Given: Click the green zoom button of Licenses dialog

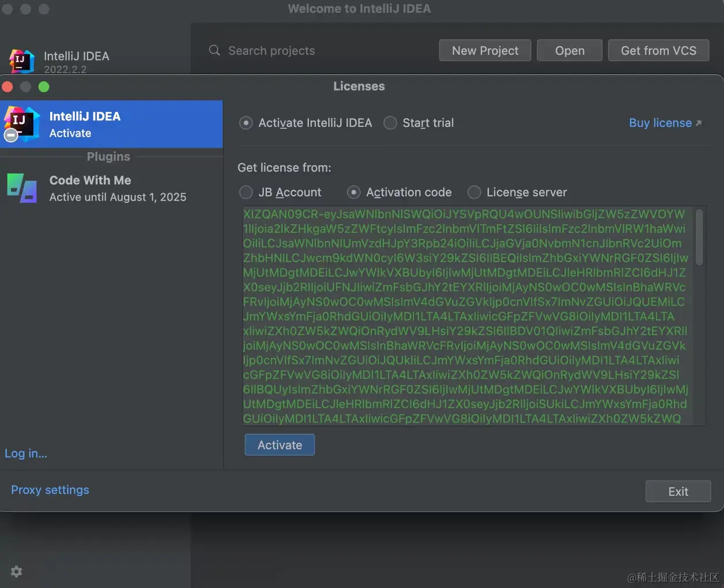Looking at the screenshot, I should click(x=44, y=86).
